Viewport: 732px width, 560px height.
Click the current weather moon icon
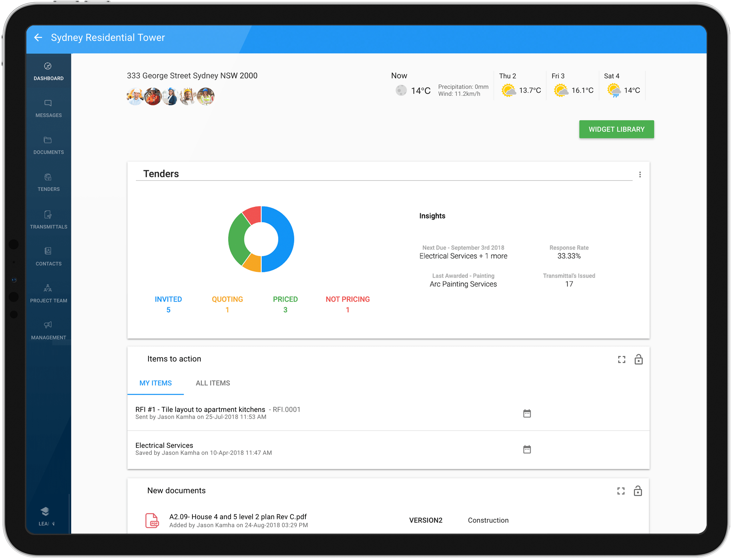(x=402, y=90)
